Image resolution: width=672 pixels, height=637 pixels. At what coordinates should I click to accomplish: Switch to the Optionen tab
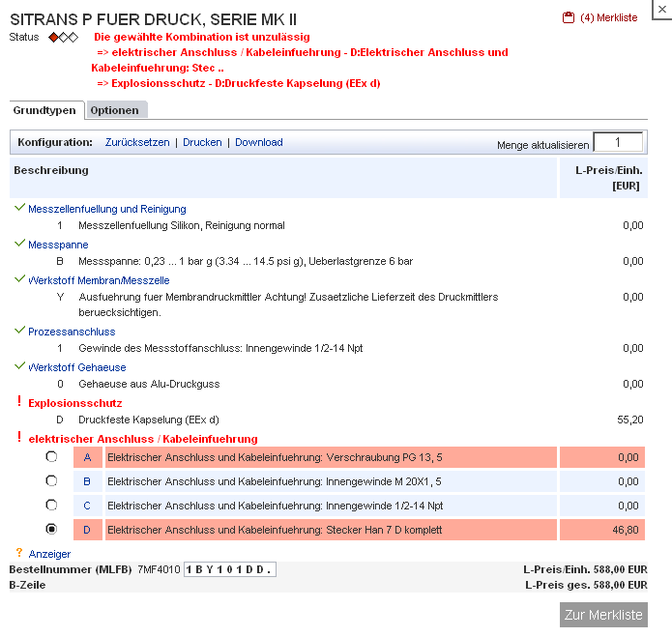pyautogui.click(x=115, y=110)
